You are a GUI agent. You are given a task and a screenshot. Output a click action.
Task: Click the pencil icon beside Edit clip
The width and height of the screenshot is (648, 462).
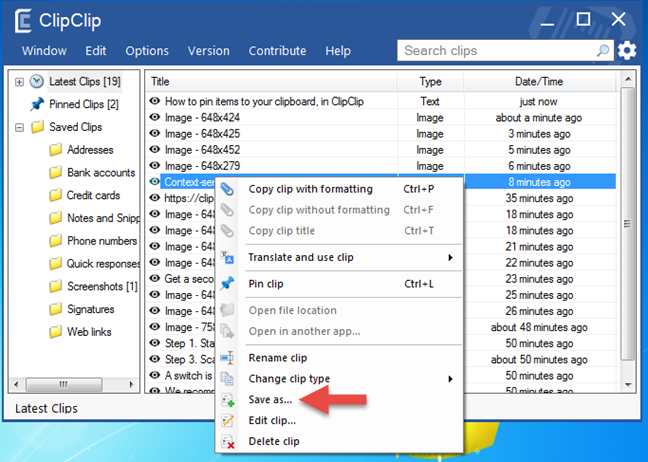[x=227, y=420]
